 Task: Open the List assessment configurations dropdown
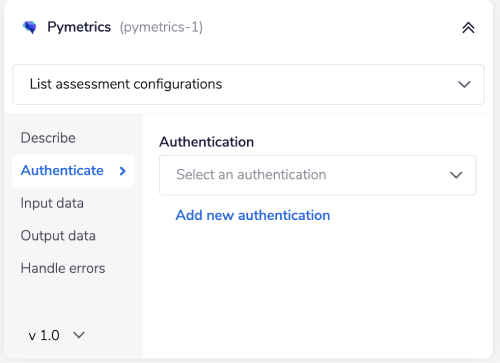(x=248, y=84)
